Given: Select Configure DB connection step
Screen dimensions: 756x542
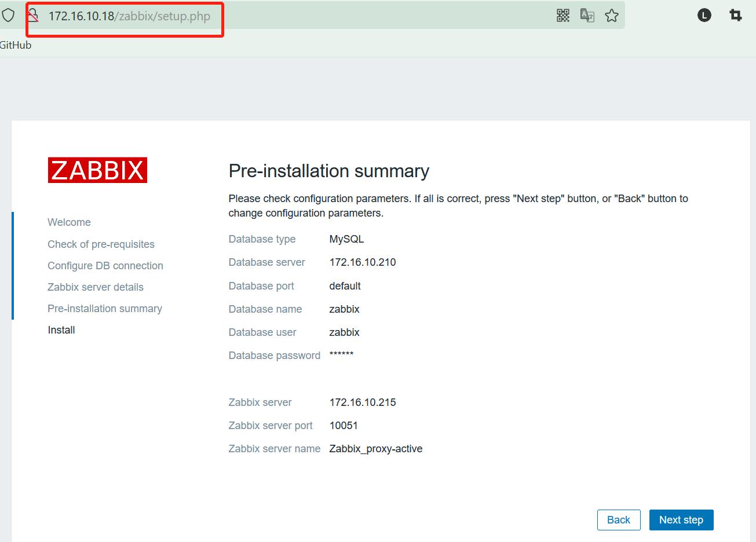Looking at the screenshot, I should [x=105, y=266].
